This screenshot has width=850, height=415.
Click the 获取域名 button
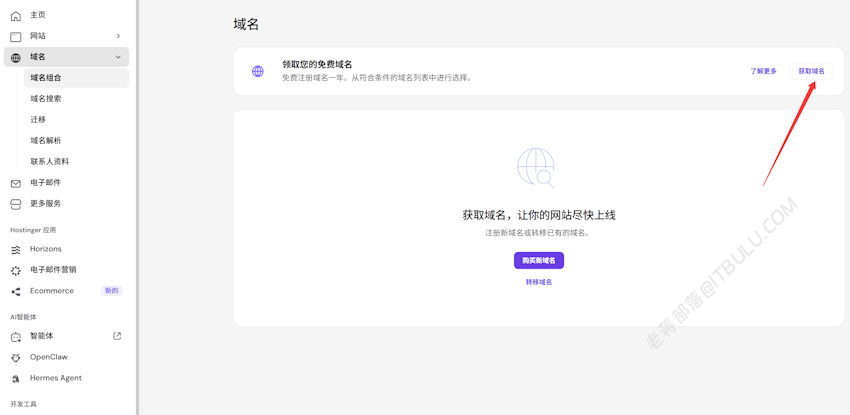(x=812, y=72)
